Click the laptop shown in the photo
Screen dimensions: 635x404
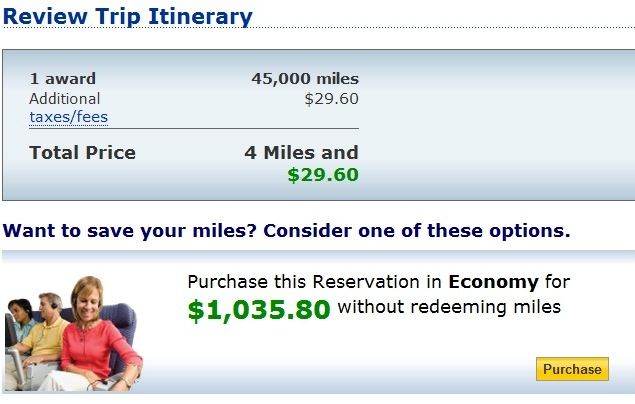click(x=15, y=364)
